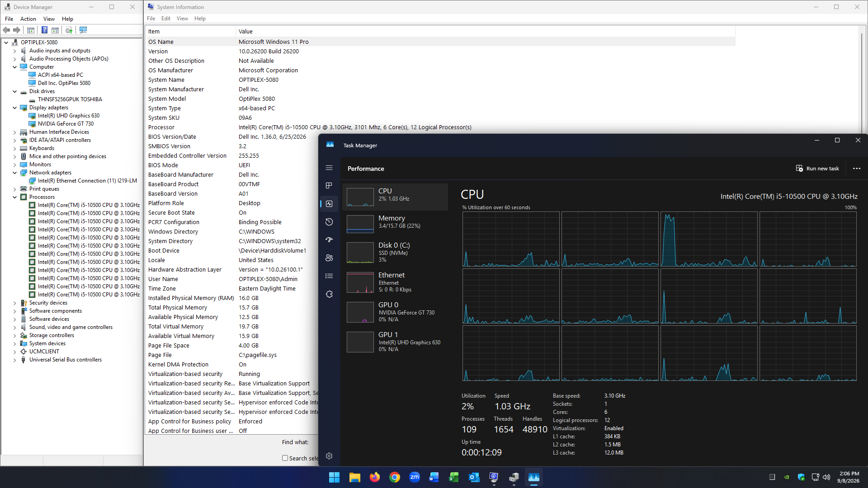This screenshot has width=868, height=488.
Task: Select GPU 1 Intel UHD Graphics 630
Action: point(395,342)
